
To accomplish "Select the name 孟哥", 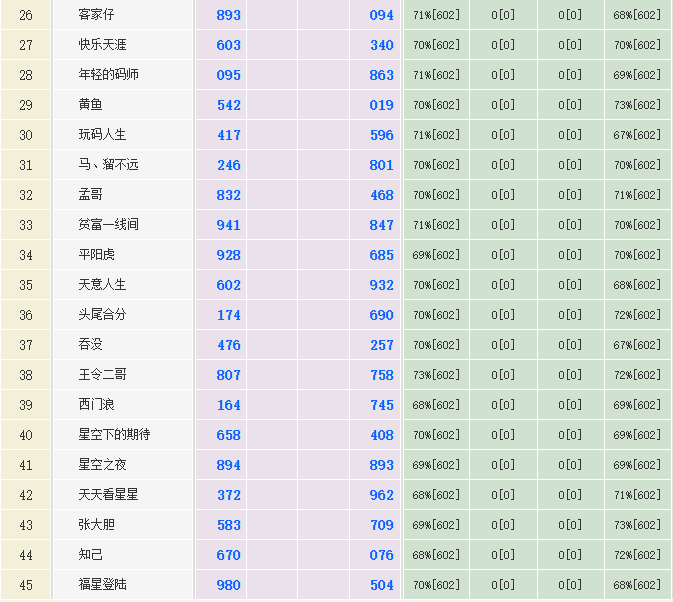I will pos(90,195).
